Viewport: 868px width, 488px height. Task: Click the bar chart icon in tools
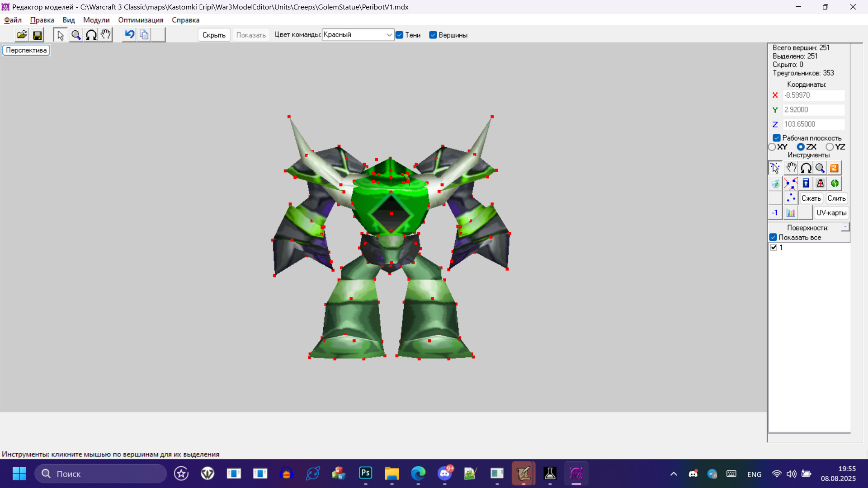pos(791,213)
